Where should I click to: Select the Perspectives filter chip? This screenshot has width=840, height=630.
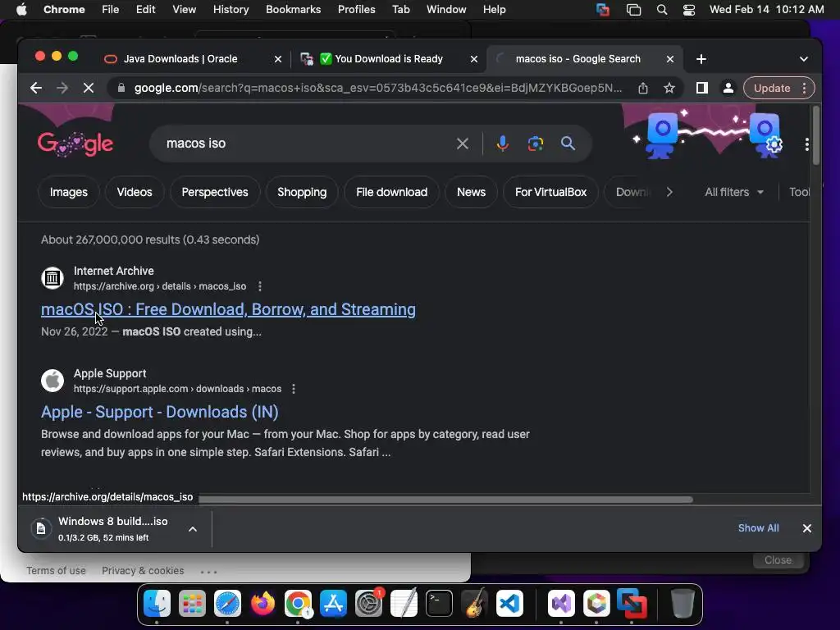click(x=215, y=192)
